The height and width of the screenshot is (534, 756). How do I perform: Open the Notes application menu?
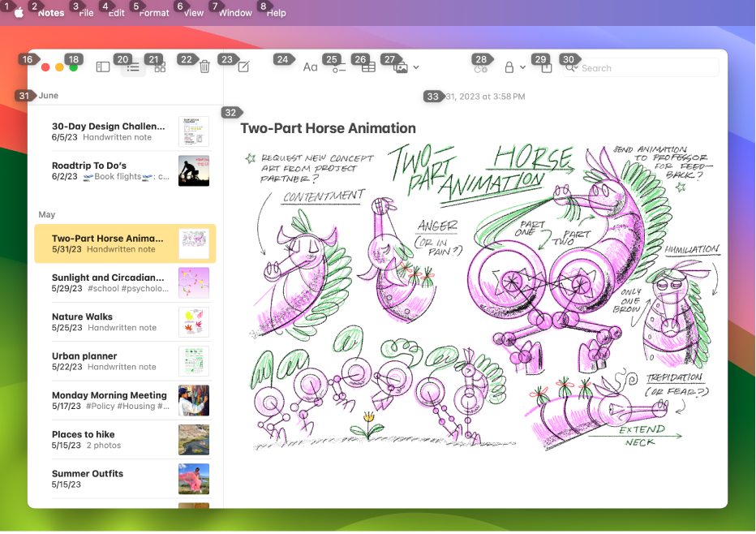[51, 13]
